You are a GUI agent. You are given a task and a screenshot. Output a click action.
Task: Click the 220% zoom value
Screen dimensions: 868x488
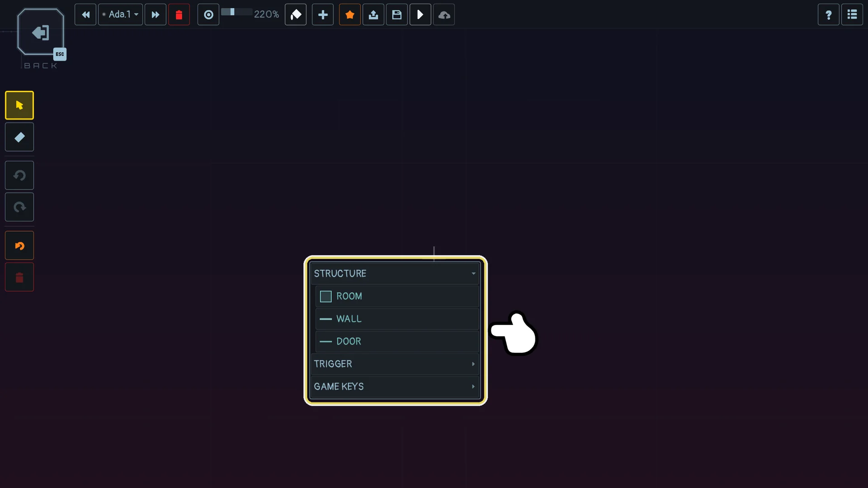click(266, 14)
